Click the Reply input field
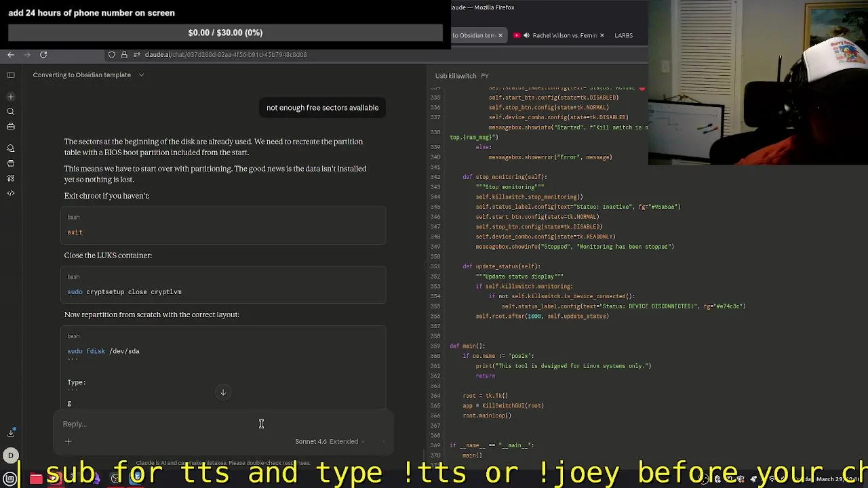 (224, 424)
